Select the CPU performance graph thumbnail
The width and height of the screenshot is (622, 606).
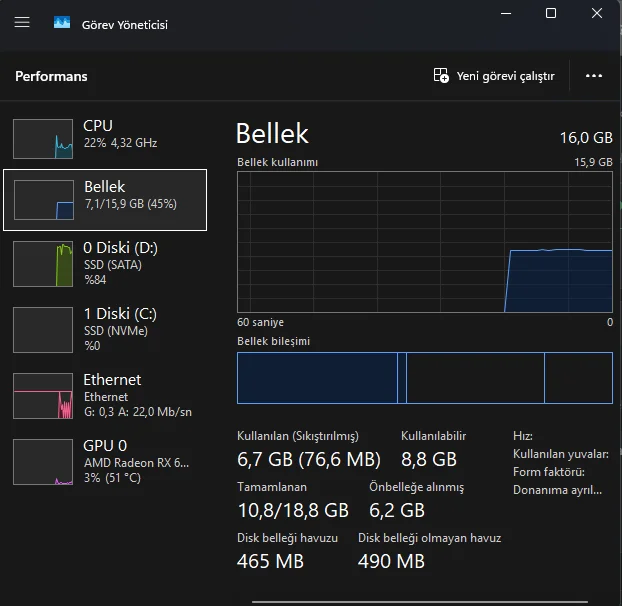(43, 139)
